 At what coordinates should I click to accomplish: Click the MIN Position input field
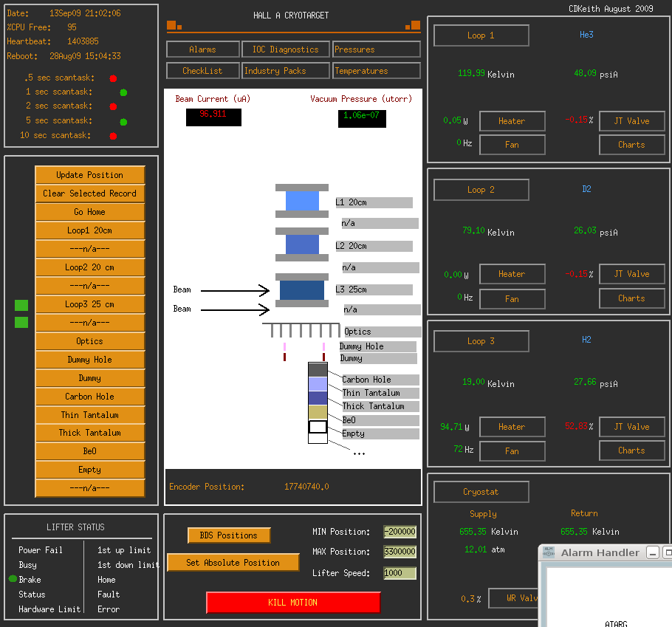(400, 532)
